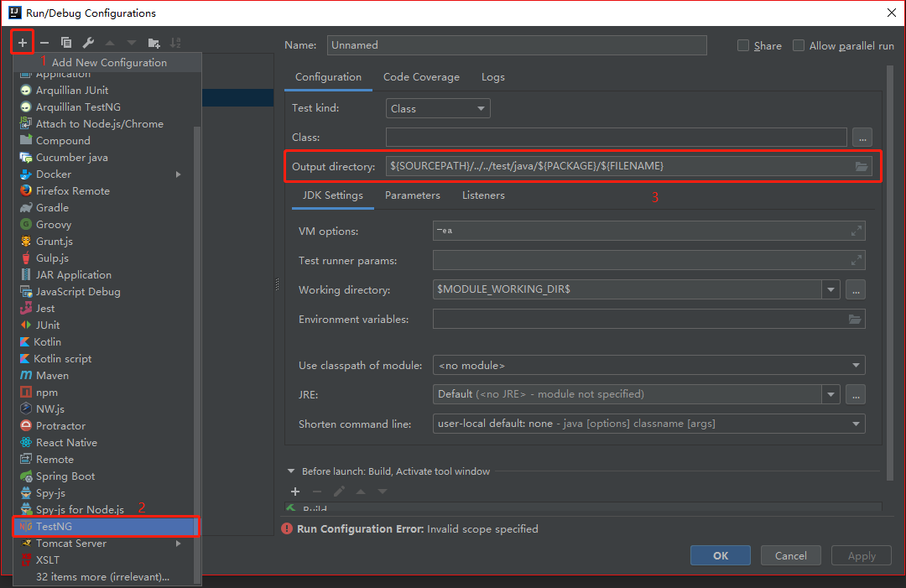Viewport: 906px width, 588px height.
Task: Click the Move Up arrow in toolbar
Action: pyautogui.click(x=110, y=43)
